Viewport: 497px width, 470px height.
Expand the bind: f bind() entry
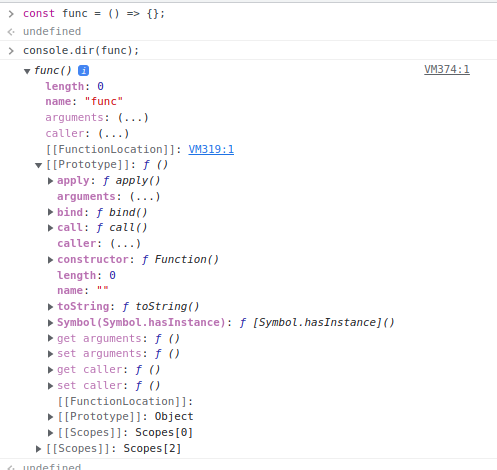50,212
